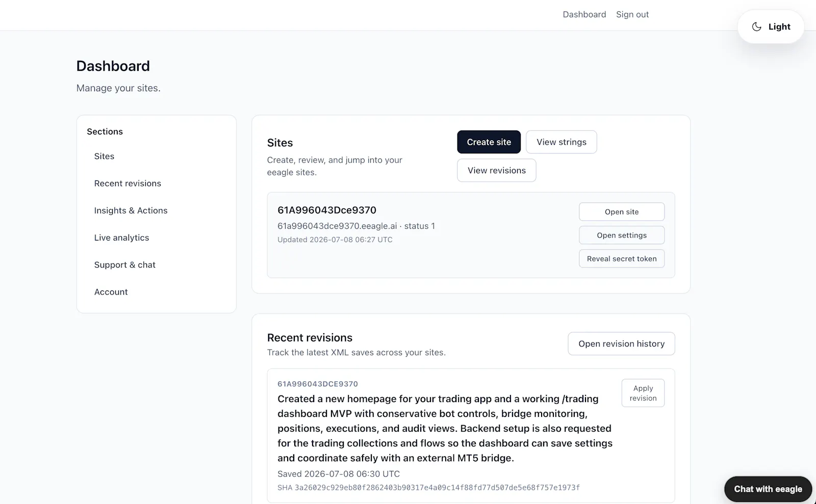
Task: Click the domain 61a996043dce9370.eeagle.ai text
Action: click(337, 226)
